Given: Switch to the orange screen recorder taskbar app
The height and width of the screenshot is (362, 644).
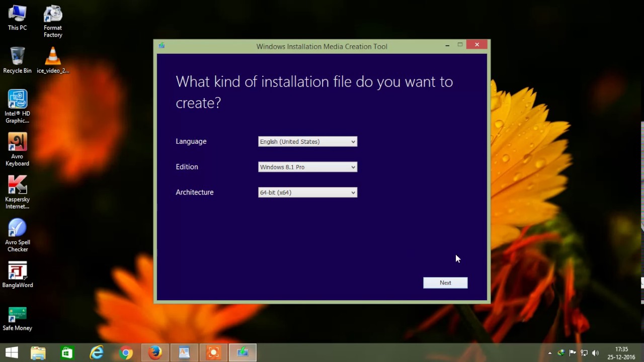Looking at the screenshot, I should coord(213,353).
